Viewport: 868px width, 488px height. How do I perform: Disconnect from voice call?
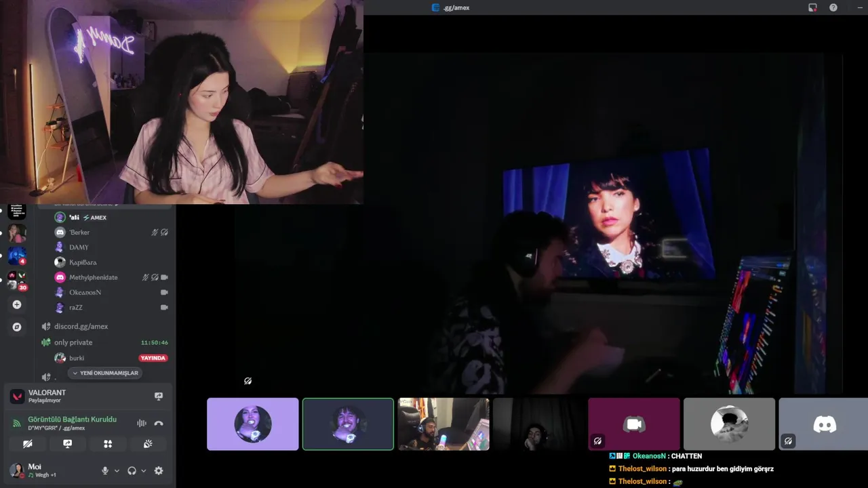pyautogui.click(x=159, y=423)
